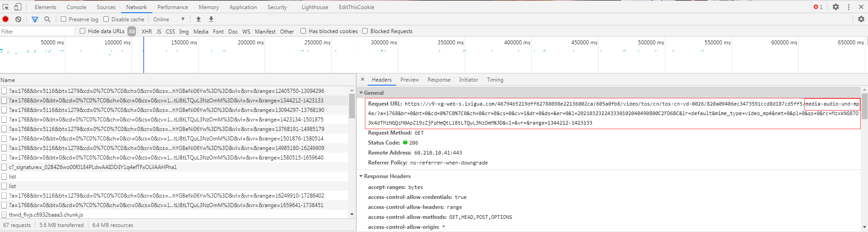868x232 pixels.
Task: Select the ttwid_flvjs chunk.js request
Action: (x=46, y=215)
